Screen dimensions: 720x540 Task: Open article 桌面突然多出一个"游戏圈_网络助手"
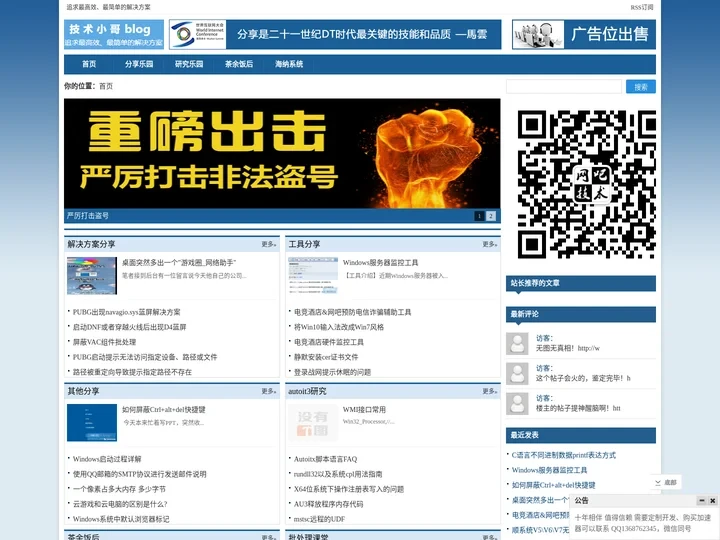[179, 263]
